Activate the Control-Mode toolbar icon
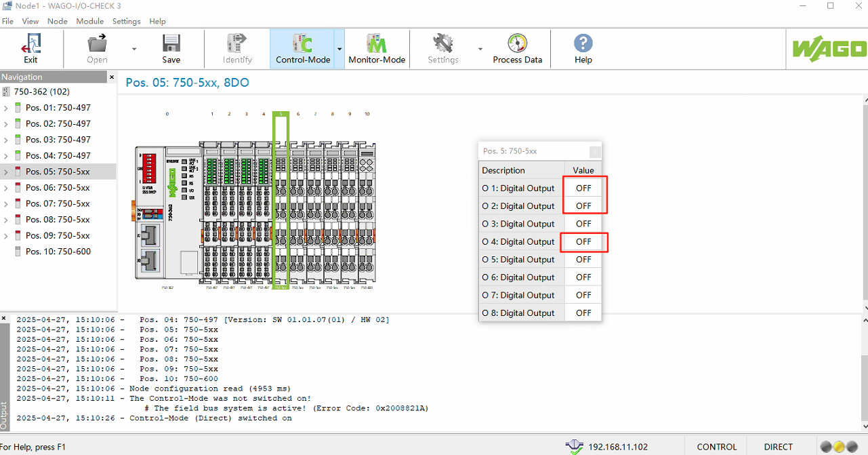 point(303,43)
